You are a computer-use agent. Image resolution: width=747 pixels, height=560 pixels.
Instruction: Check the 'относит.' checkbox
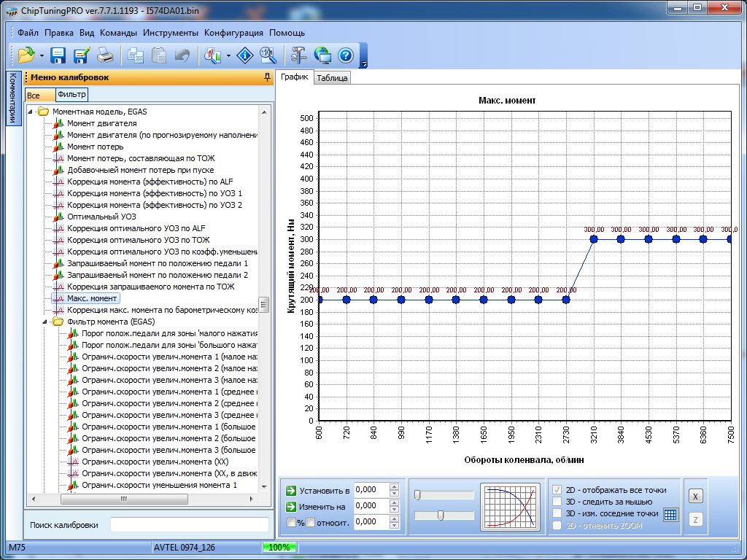(310, 522)
